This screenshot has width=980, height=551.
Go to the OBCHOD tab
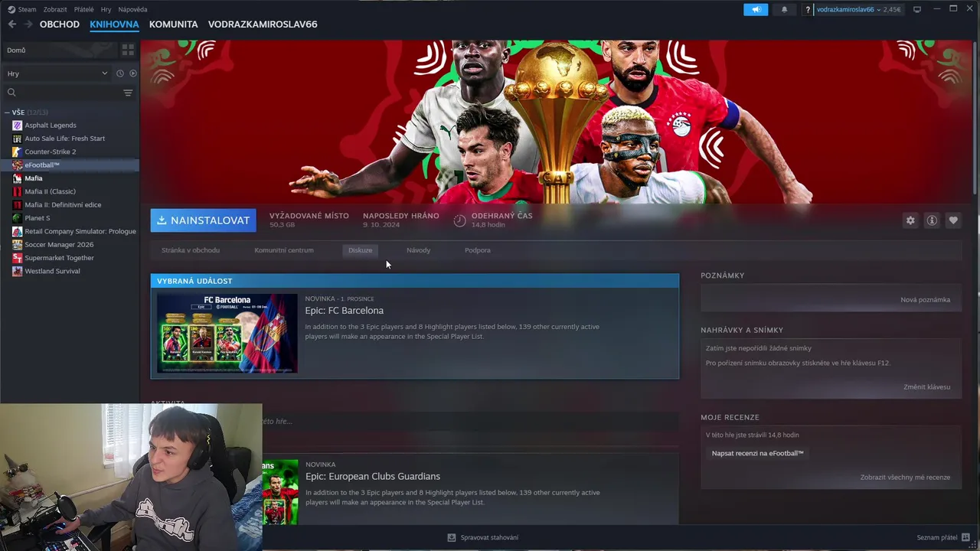point(60,24)
